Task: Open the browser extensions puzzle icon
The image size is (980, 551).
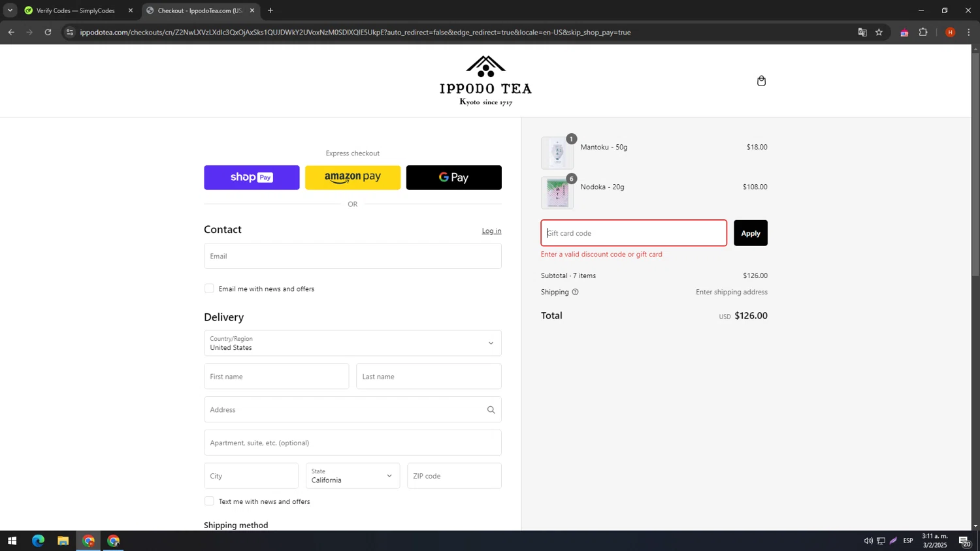Action: (x=923, y=32)
